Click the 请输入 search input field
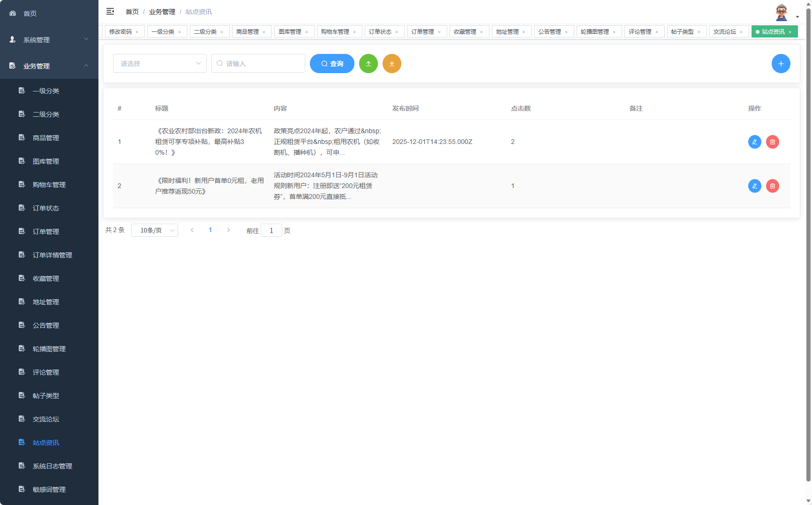 click(x=258, y=63)
